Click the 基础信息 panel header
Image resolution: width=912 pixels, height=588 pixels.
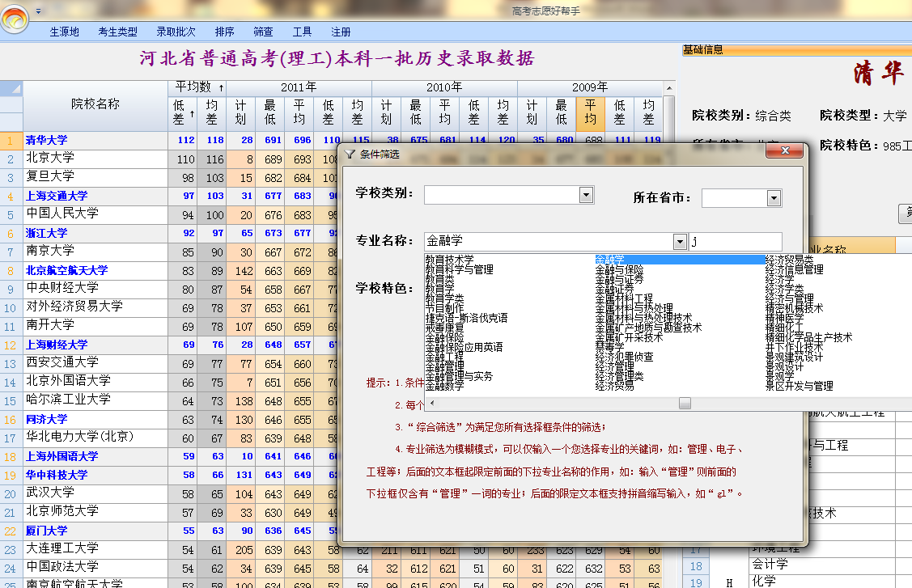[797, 51]
